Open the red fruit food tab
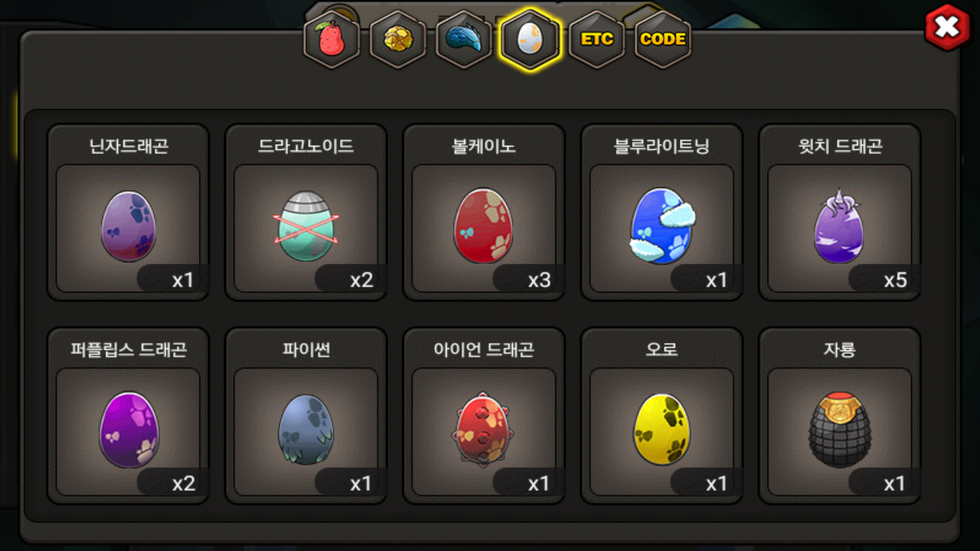The height and width of the screenshot is (551, 980). click(332, 39)
